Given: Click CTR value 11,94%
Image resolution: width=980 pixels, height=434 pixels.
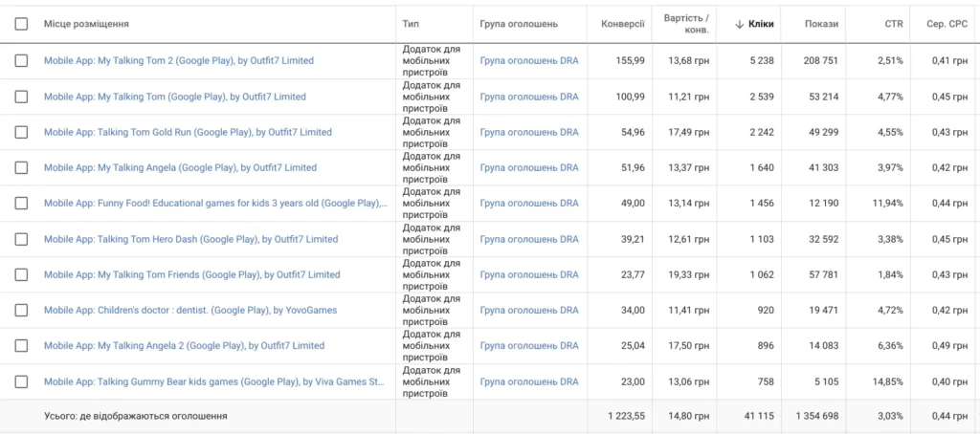Looking at the screenshot, I should tap(886, 203).
